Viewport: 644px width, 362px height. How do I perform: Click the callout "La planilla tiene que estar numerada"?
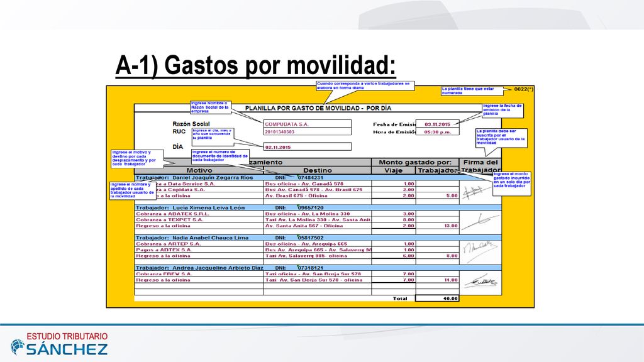coord(472,90)
